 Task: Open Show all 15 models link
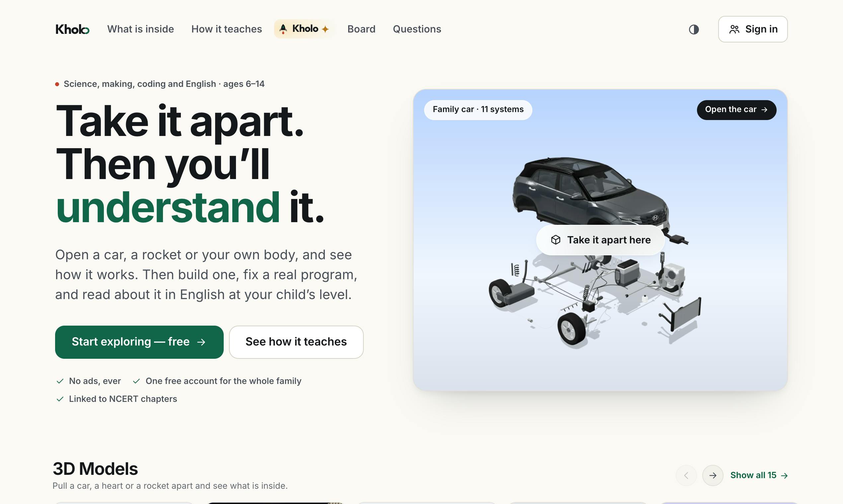759,475
